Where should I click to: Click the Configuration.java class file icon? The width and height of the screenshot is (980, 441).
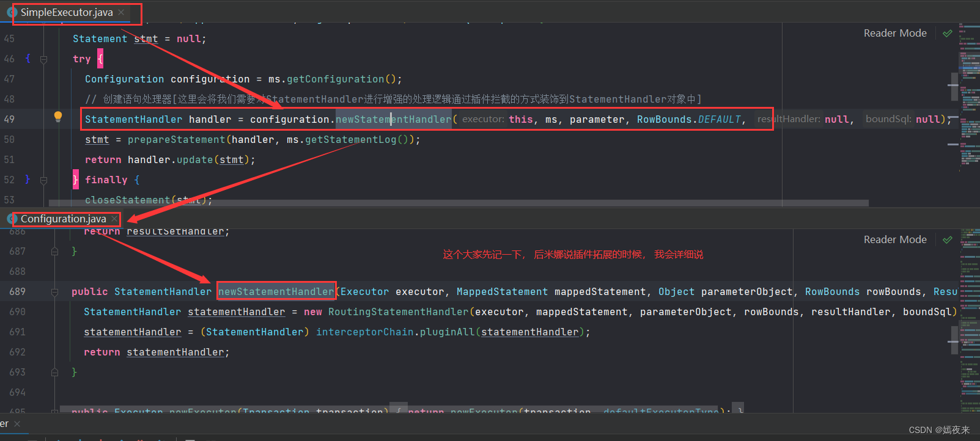(12, 219)
